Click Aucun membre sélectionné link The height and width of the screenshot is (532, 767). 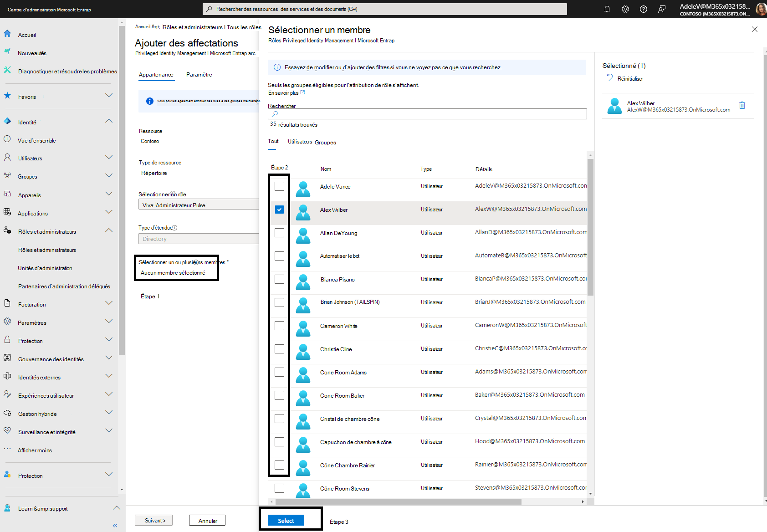coord(173,273)
